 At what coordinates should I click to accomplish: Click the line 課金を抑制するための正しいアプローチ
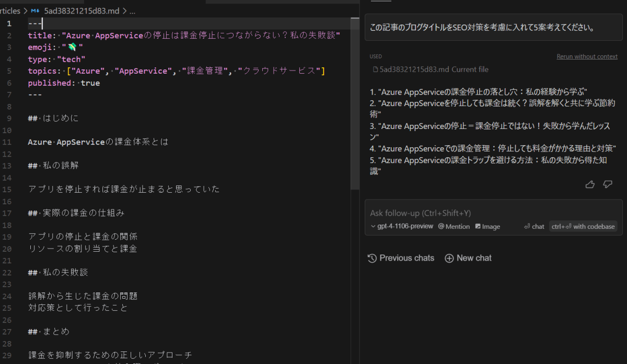tap(110, 355)
